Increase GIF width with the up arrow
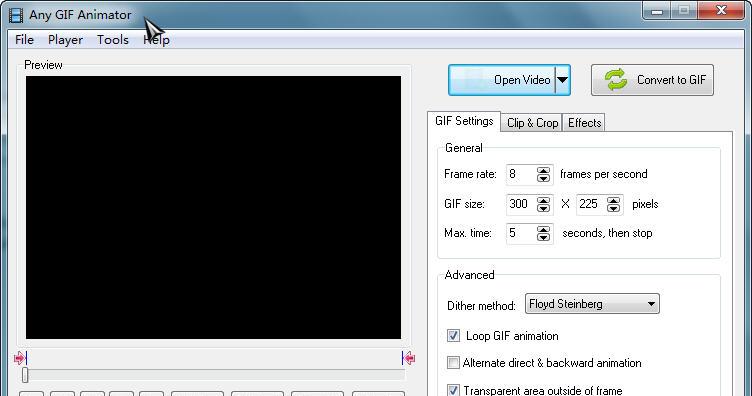Screen dimensions: 752x396 point(543,200)
